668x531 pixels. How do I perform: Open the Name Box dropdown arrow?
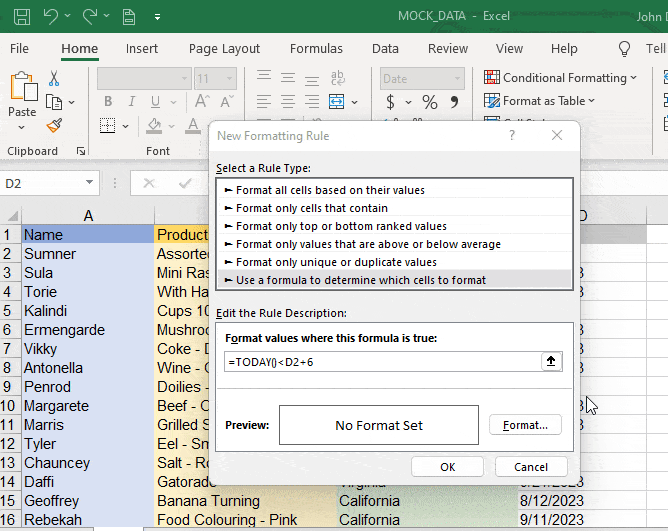tap(89, 182)
